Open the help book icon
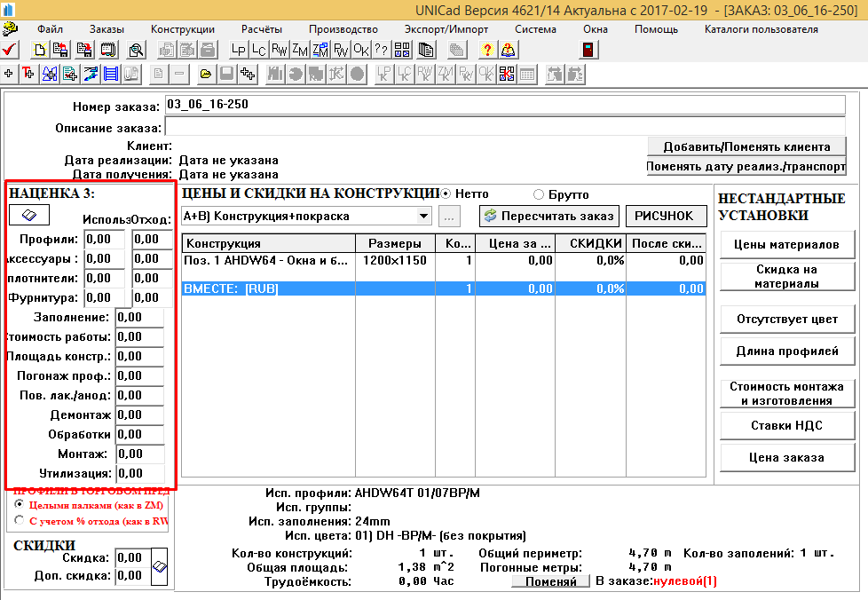This screenshot has width=868, height=600. pyautogui.click(x=508, y=51)
